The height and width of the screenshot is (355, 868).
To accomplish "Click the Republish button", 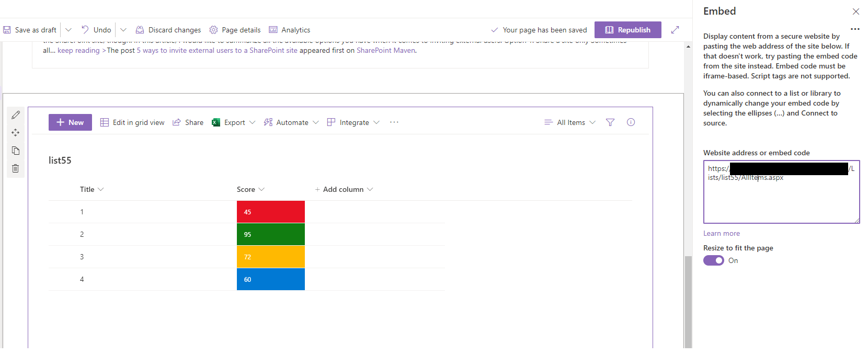I will (x=628, y=30).
